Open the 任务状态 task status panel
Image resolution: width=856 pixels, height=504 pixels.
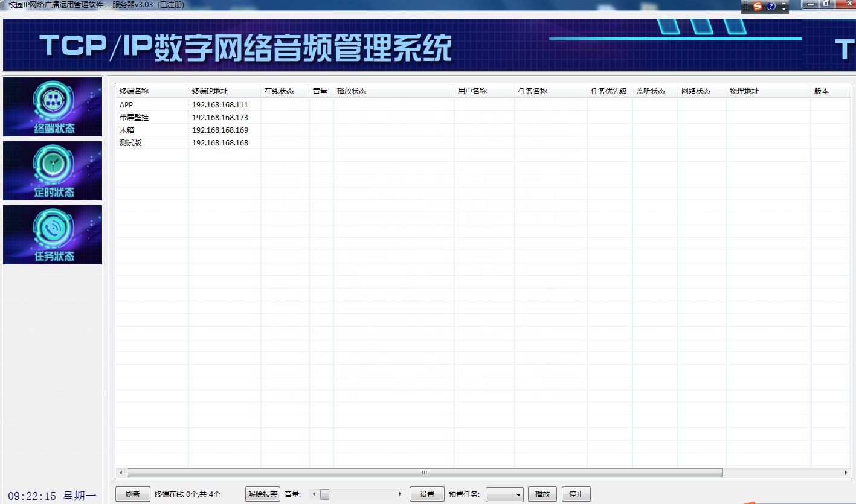click(53, 235)
